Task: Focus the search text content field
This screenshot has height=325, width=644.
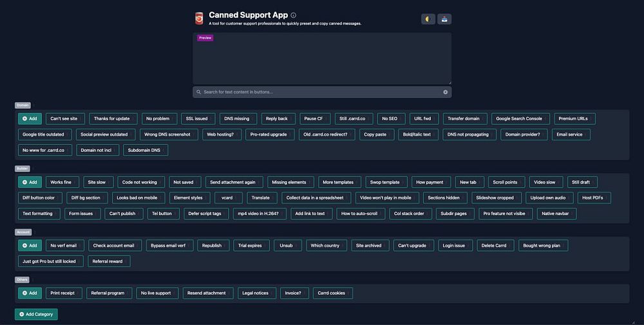Action: pyautogui.click(x=322, y=92)
